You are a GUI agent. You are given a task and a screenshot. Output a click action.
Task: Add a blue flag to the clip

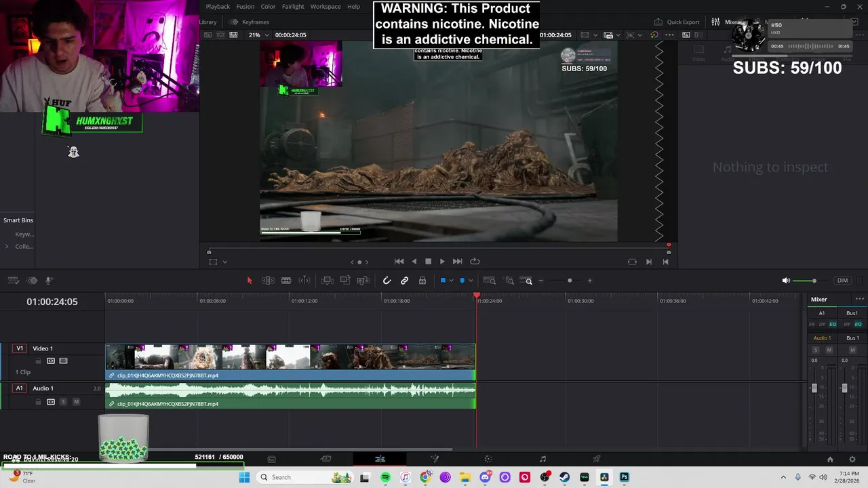(443, 281)
